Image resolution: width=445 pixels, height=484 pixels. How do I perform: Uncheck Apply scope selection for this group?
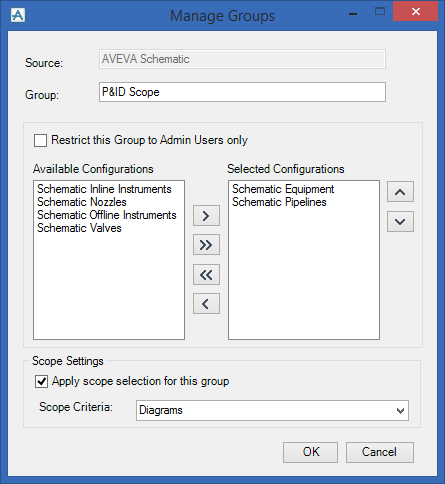(x=41, y=381)
